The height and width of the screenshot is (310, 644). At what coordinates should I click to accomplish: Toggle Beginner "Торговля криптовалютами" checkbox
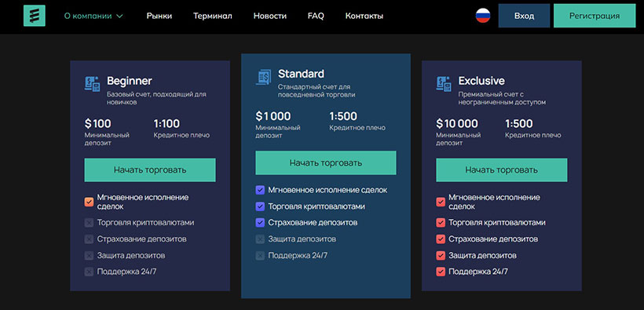point(89,223)
